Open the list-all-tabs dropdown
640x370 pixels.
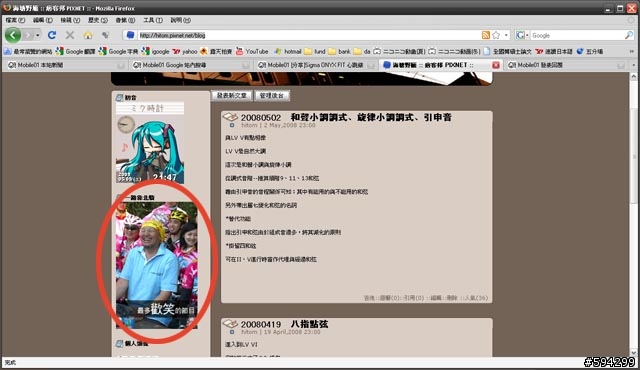pos(633,65)
